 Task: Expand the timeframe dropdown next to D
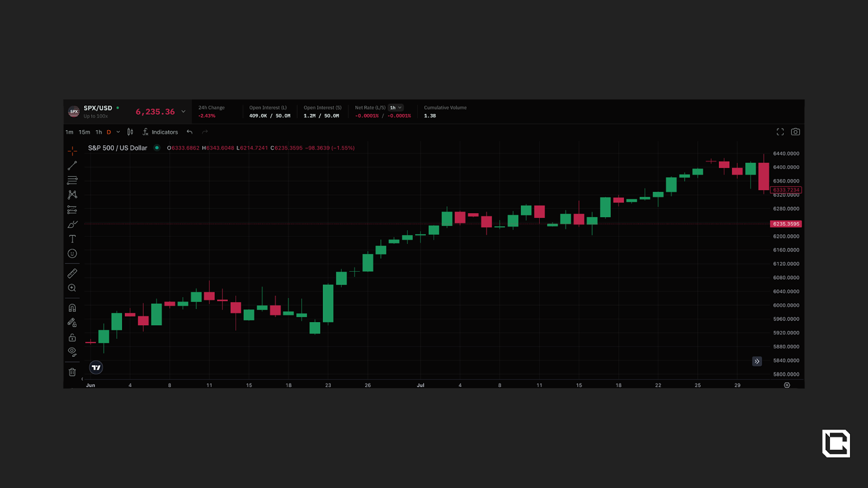pos(118,132)
